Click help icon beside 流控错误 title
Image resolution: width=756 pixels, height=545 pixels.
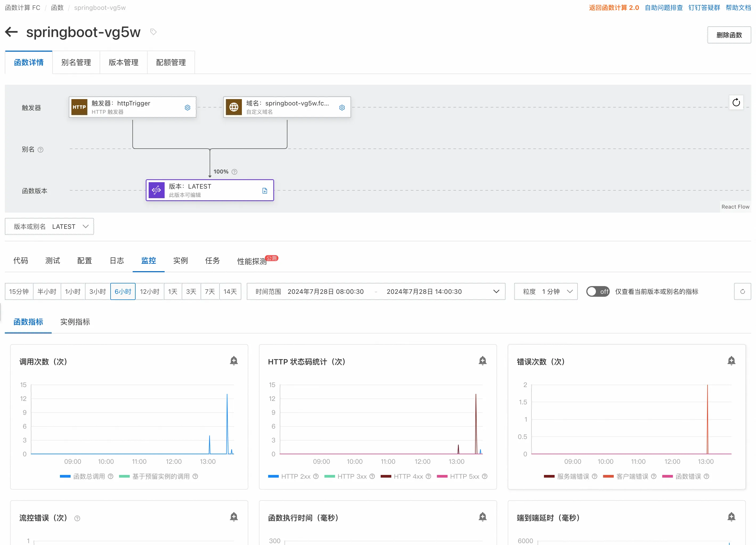pyautogui.click(x=77, y=518)
